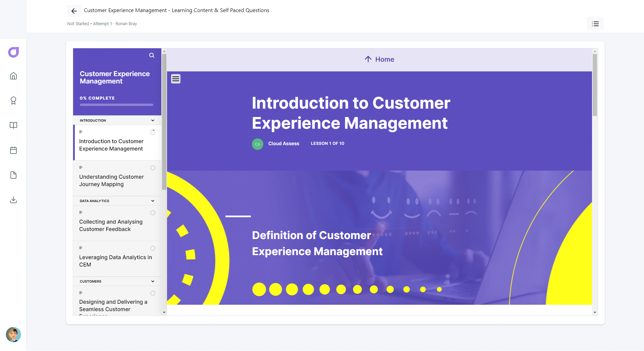Open lesson Introduction to Customer Experience Management
The image size is (644, 351).
pos(117,143)
